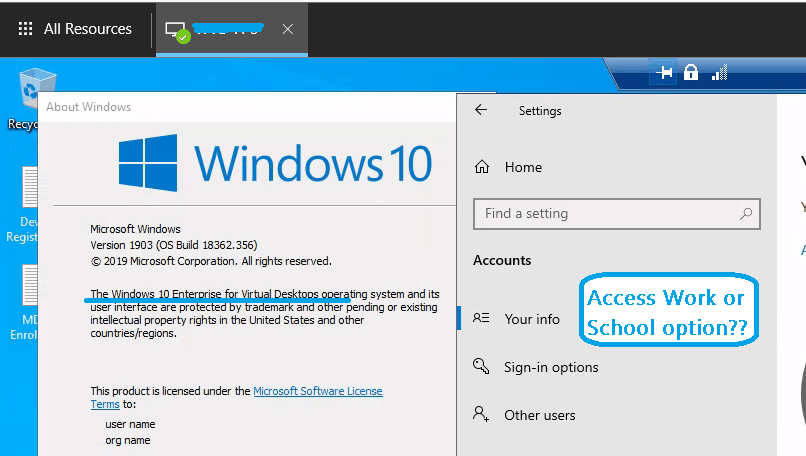Click the Your info icon
The width and height of the screenshot is (806, 456).
[481, 318]
